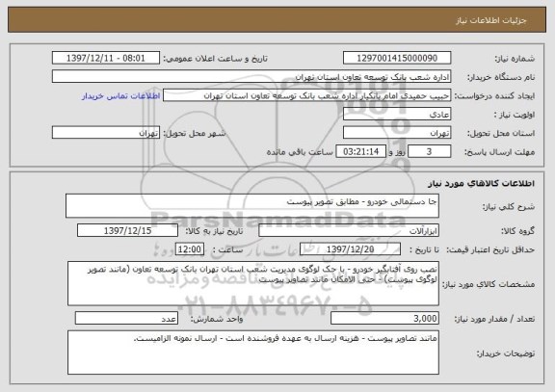The height and width of the screenshot is (392, 555).
Task: Select the quantity field showing 3,000
Action: 384,319
